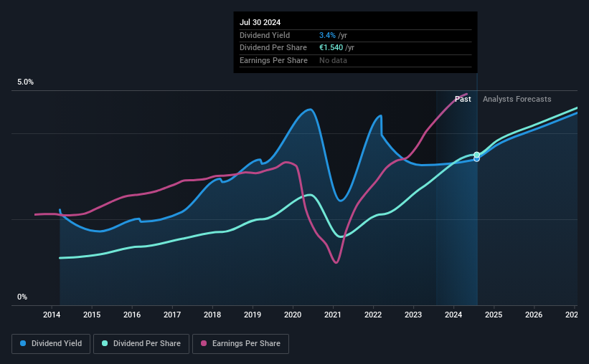
Task: Toggle the Earnings Per Share legend button
Action: pos(241,344)
